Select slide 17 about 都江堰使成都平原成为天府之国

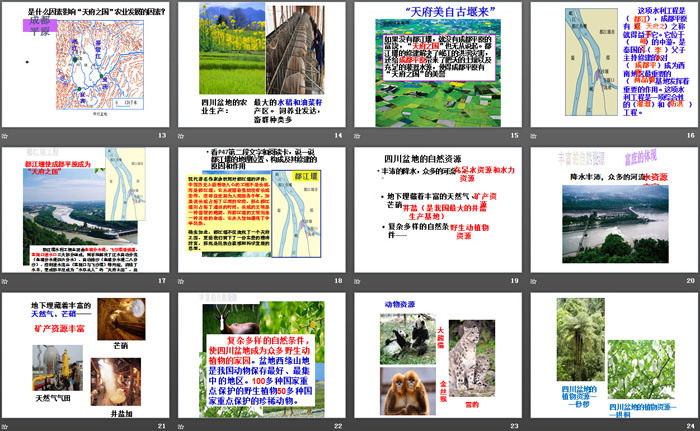click(86, 210)
